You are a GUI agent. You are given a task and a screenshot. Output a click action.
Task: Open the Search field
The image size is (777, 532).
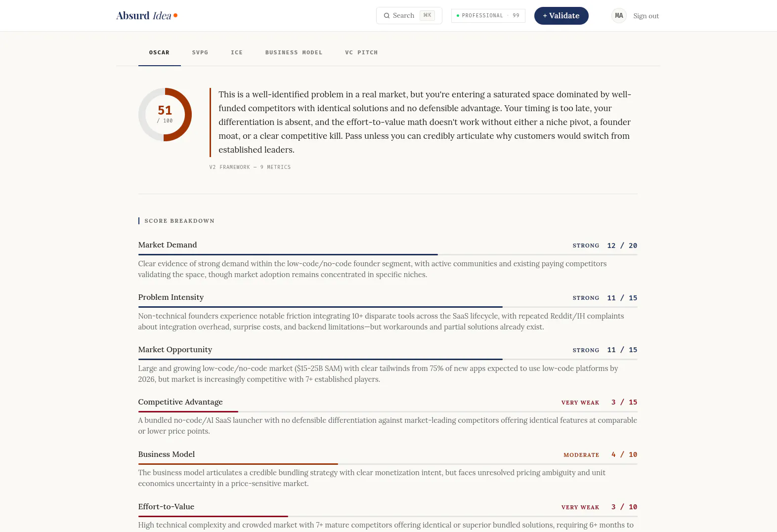pyautogui.click(x=409, y=16)
